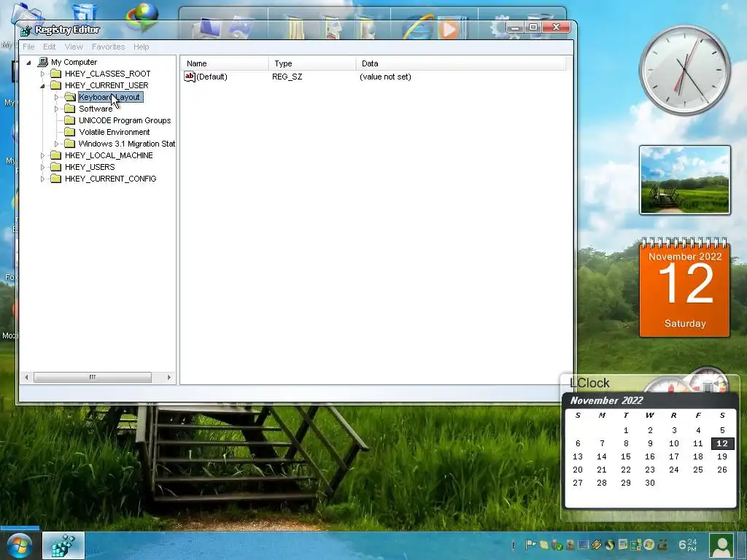Open the Help menu

click(x=141, y=47)
